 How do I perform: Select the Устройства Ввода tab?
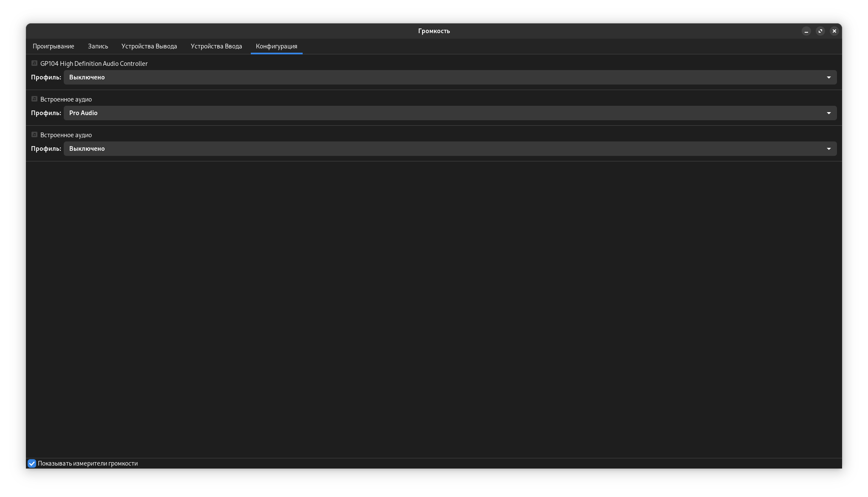216,46
